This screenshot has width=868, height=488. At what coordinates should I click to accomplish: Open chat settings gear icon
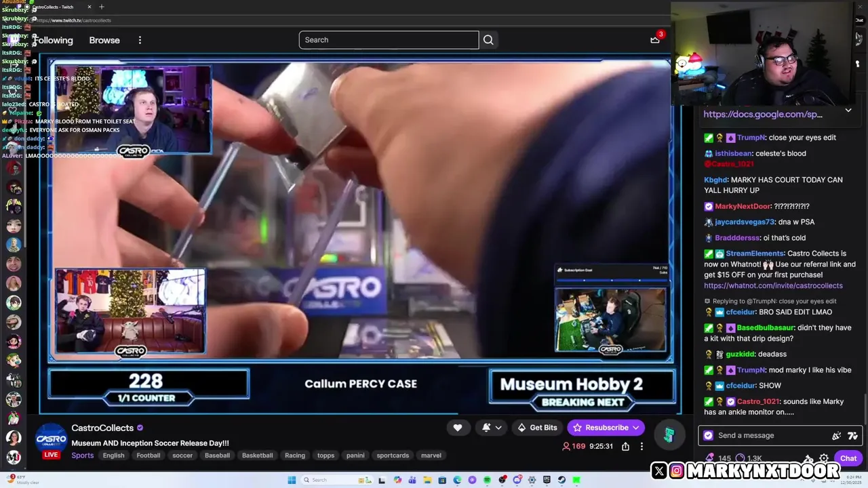coord(824,458)
